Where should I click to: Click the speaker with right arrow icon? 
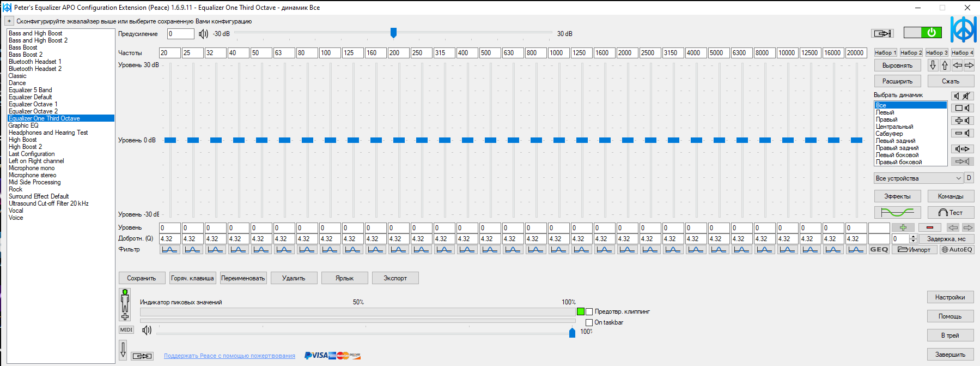963,149
